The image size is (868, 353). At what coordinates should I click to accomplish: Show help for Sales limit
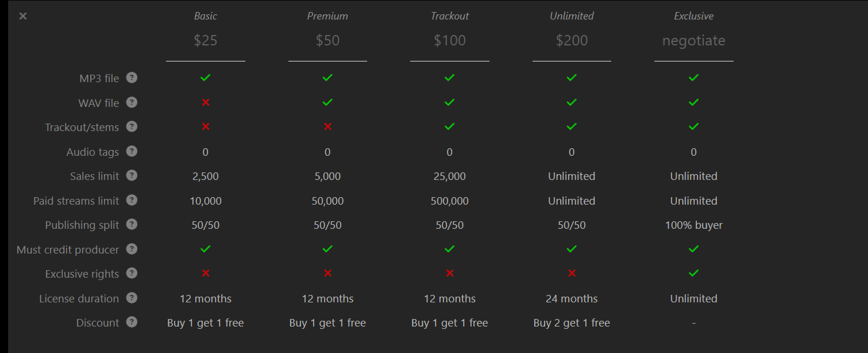[132, 175]
